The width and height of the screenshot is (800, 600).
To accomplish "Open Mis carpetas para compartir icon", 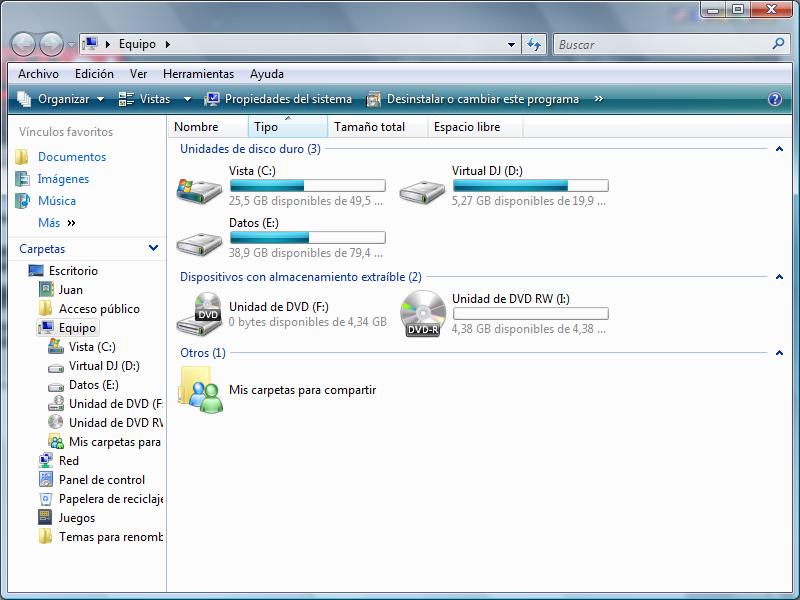I will coord(201,390).
